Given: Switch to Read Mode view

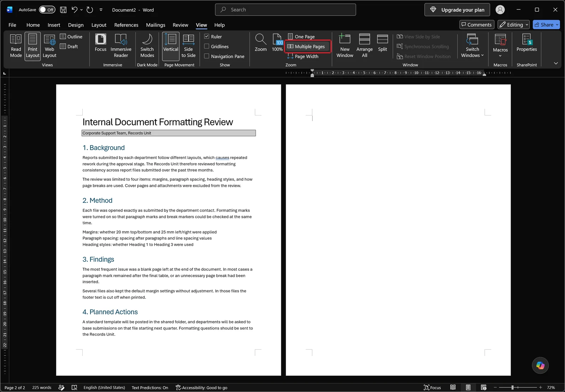Looking at the screenshot, I should pos(16,46).
